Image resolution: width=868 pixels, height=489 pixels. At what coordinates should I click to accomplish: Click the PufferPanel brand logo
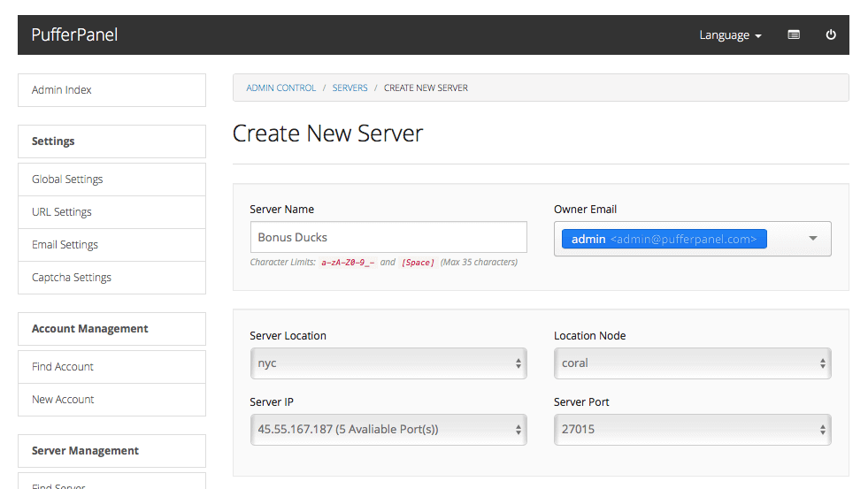[x=74, y=35]
